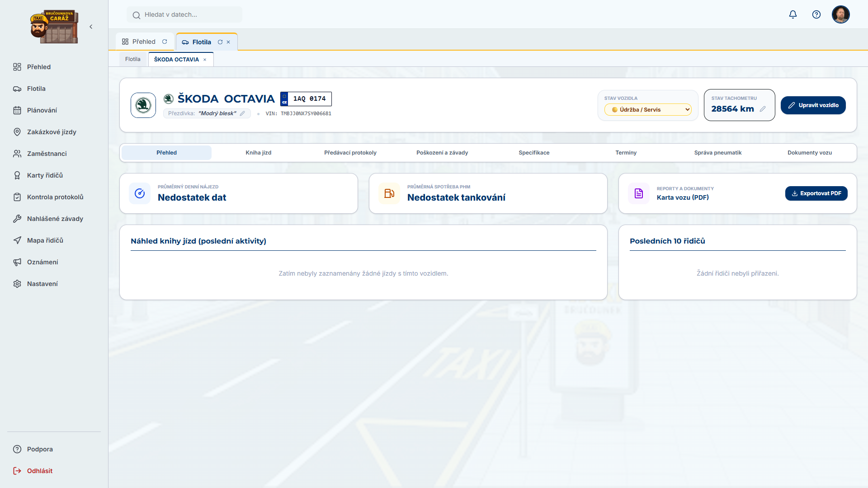This screenshot has height=488, width=868.
Task: Open Flotila in the sidebar
Action: (54, 89)
